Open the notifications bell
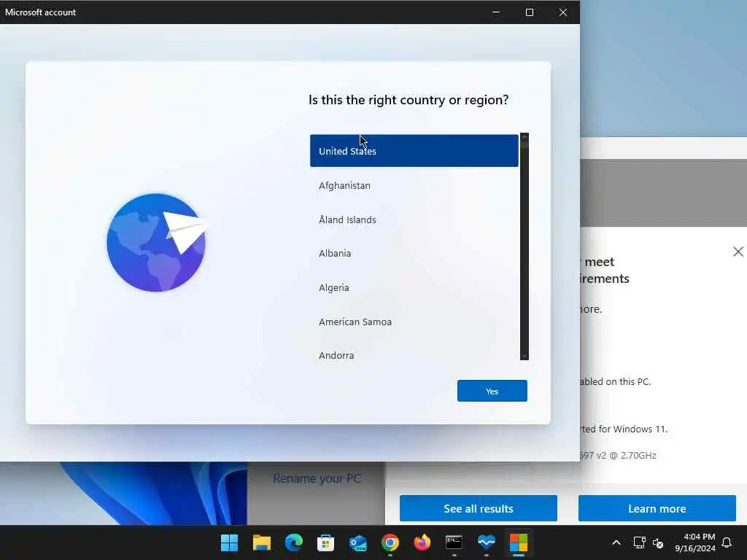 click(x=727, y=542)
